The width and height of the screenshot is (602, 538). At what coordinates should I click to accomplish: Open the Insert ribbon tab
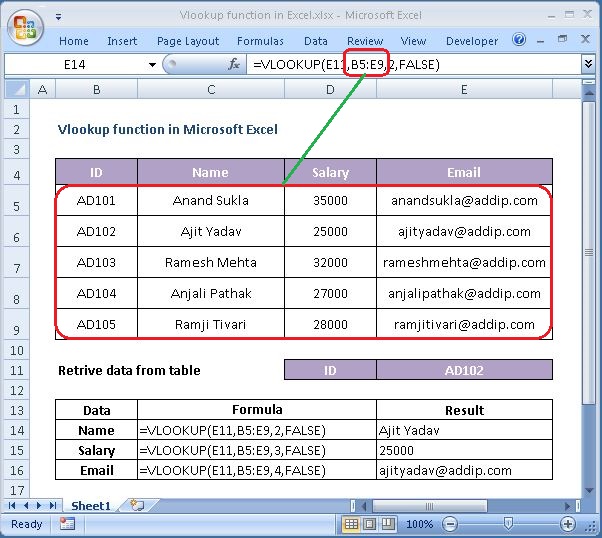click(122, 41)
